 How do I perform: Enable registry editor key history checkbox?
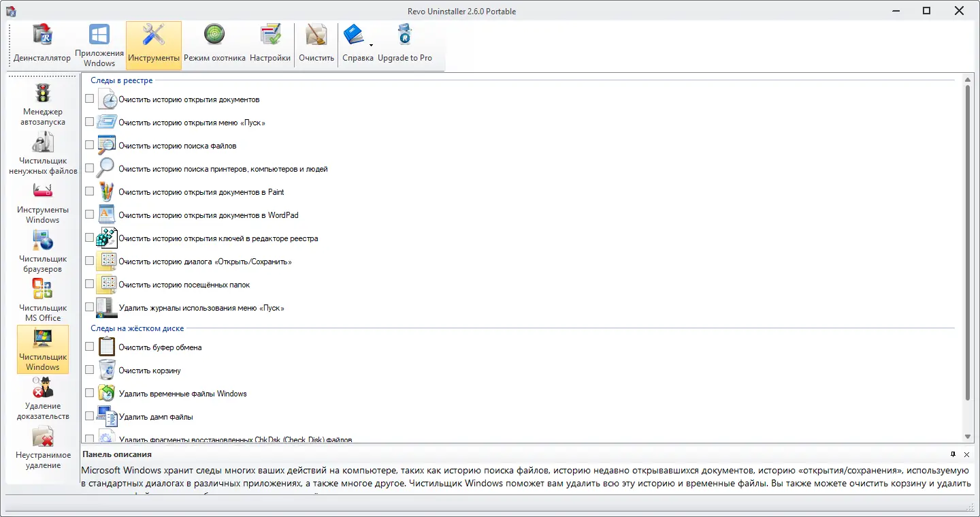90,238
